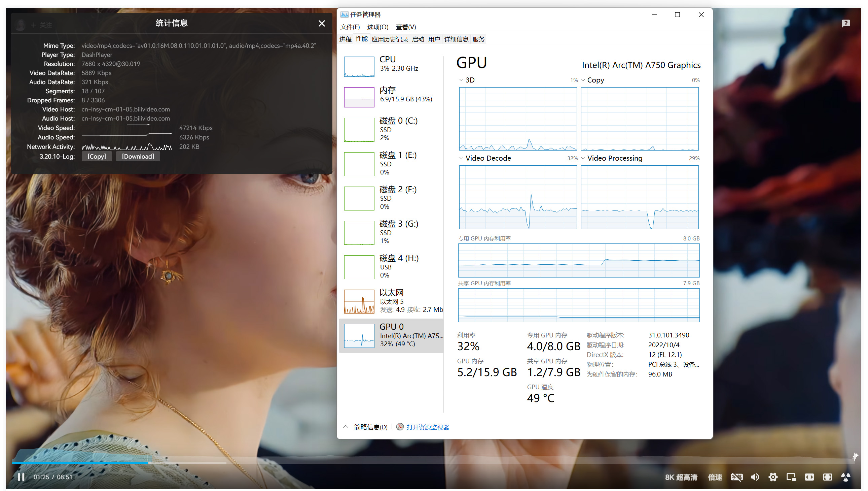
Task: Click the volume icon in the player
Action: [x=755, y=477]
